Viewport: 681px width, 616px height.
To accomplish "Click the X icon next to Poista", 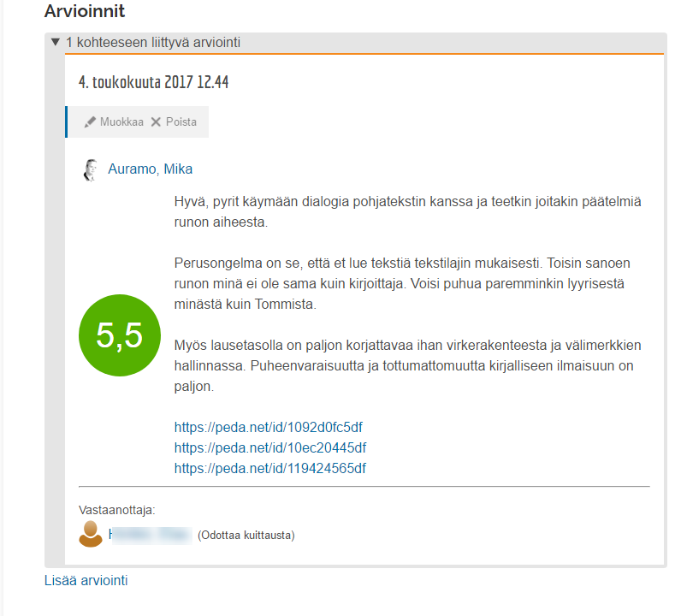I will (x=156, y=122).
